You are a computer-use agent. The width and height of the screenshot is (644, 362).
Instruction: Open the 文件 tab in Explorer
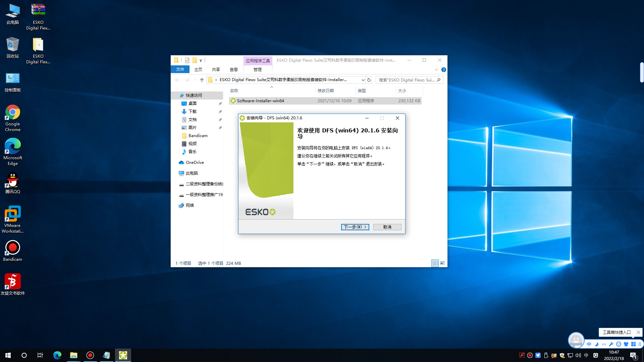180,69
